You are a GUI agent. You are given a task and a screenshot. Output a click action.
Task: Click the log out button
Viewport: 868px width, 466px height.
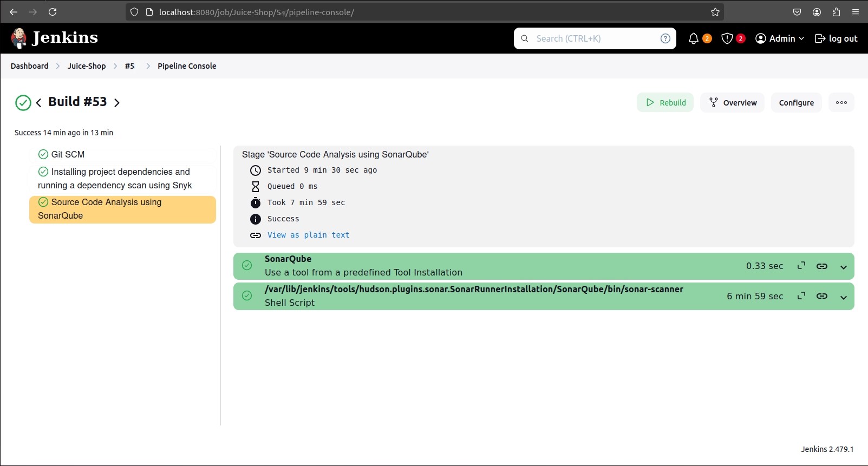(836, 38)
